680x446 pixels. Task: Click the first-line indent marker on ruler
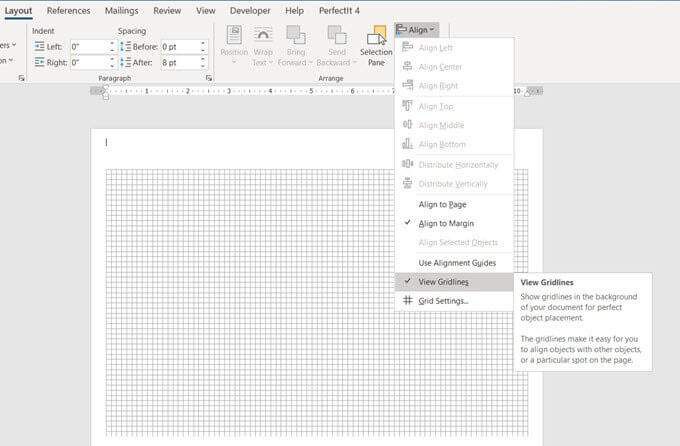[106, 87]
